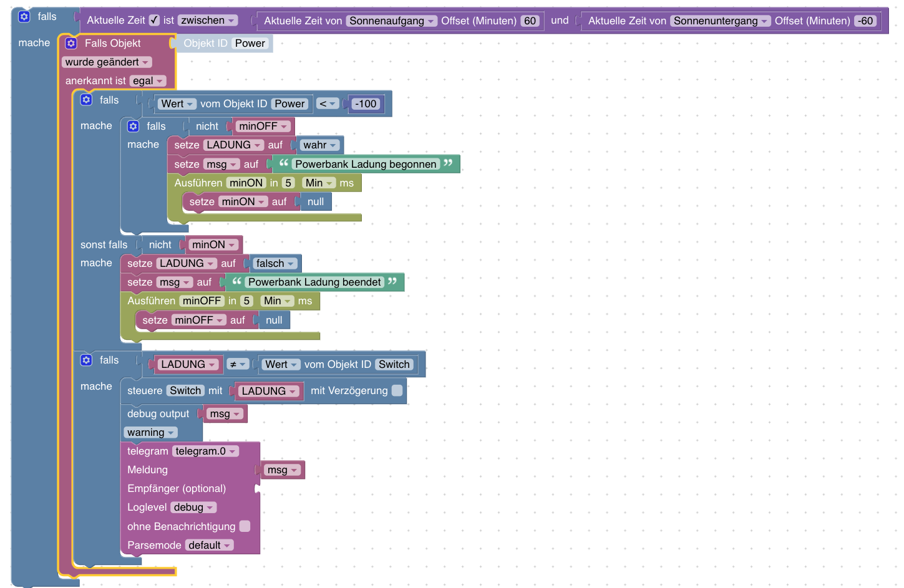
Task: Select nicht block before minON
Action: [160, 244]
